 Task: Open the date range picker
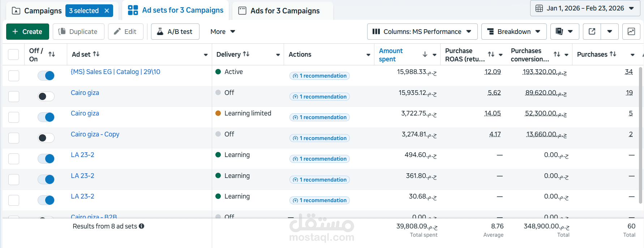[x=585, y=8]
